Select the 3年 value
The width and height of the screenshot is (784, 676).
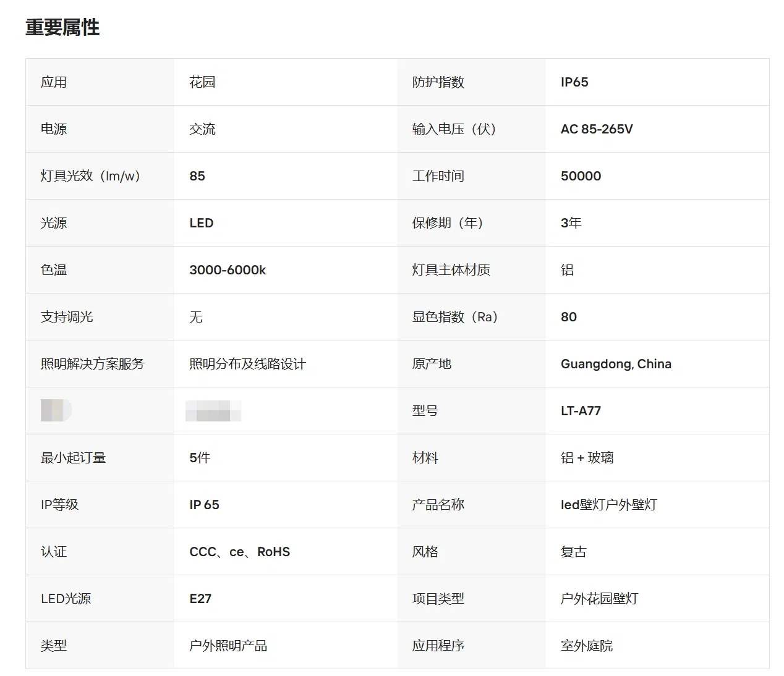pyautogui.click(x=571, y=223)
